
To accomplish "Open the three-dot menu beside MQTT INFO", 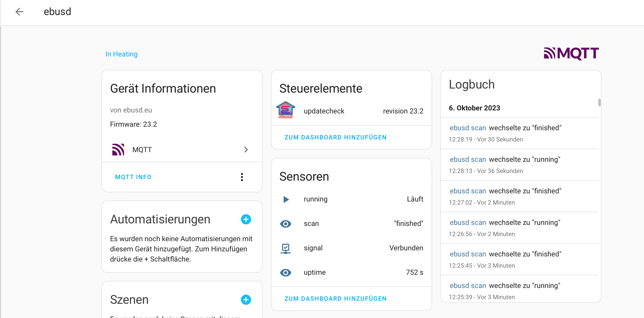I will pos(242,177).
